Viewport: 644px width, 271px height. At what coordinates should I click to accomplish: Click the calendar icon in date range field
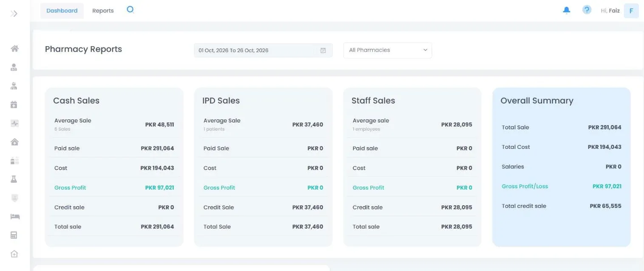323,50
